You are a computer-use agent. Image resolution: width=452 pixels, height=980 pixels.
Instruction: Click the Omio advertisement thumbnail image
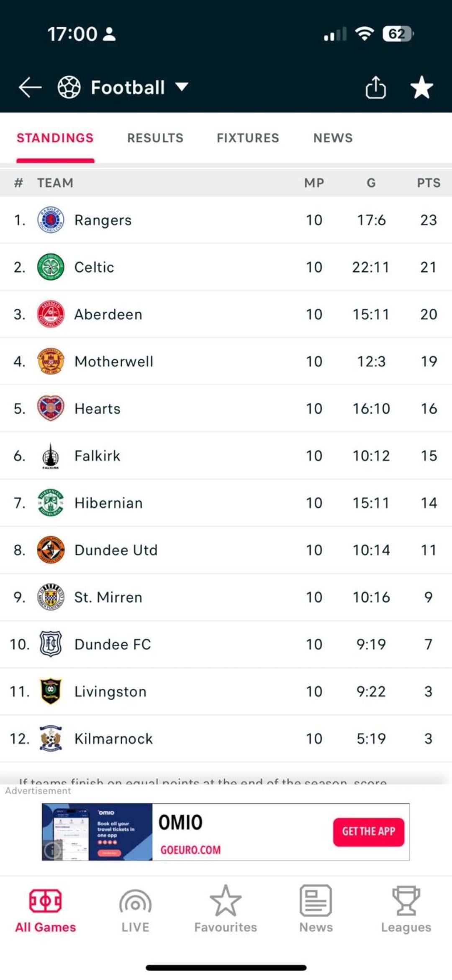click(x=97, y=832)
